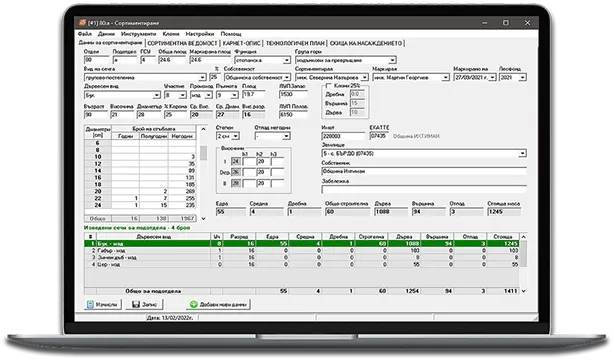
Task: Expand the Степен 2 см dropdown
Action: coord(236,136)
